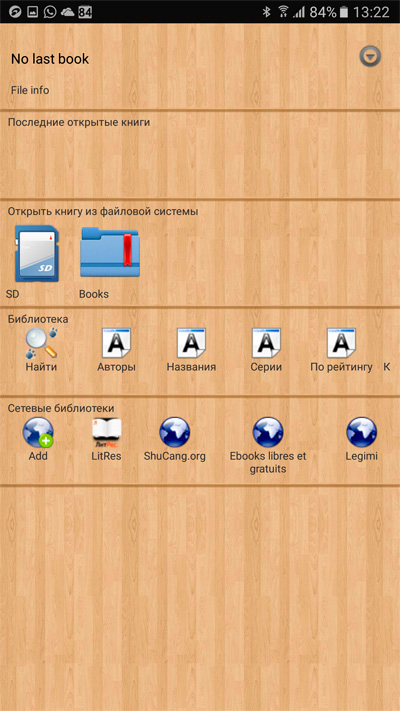Browse library by Серии icon
The image size is (400, 711).
tap(266, 343)
